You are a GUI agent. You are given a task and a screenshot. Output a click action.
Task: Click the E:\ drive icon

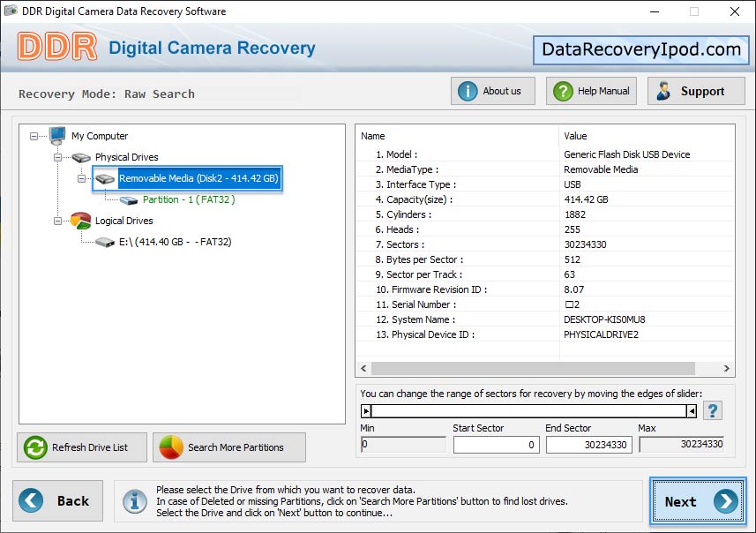tap(105, 242)
